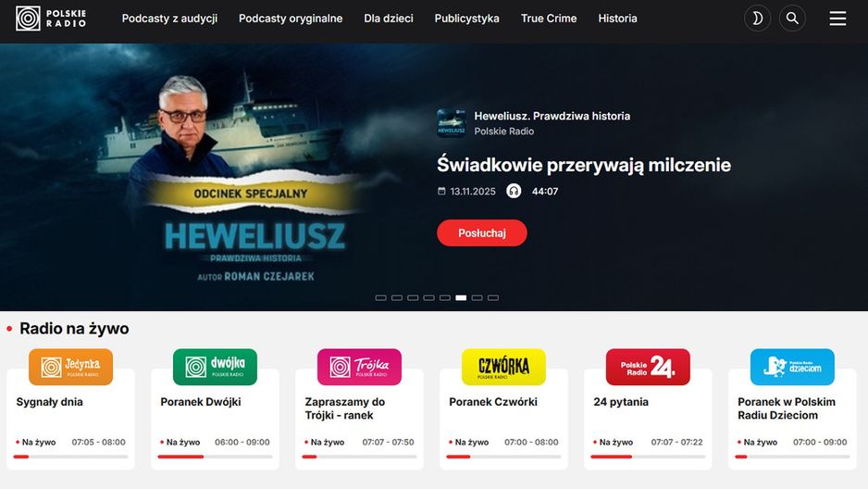Open the Czwórka station logo

click(x=503, y=367)
